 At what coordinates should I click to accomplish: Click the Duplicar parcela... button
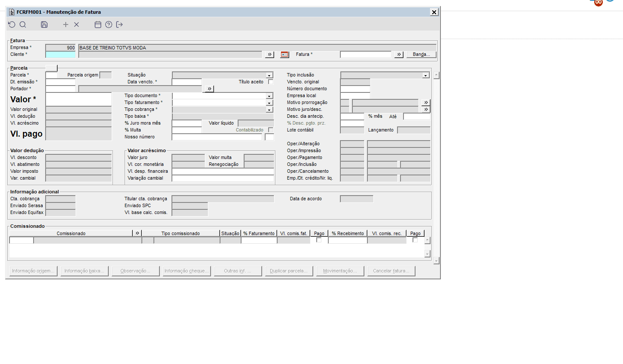pos(289,271)
